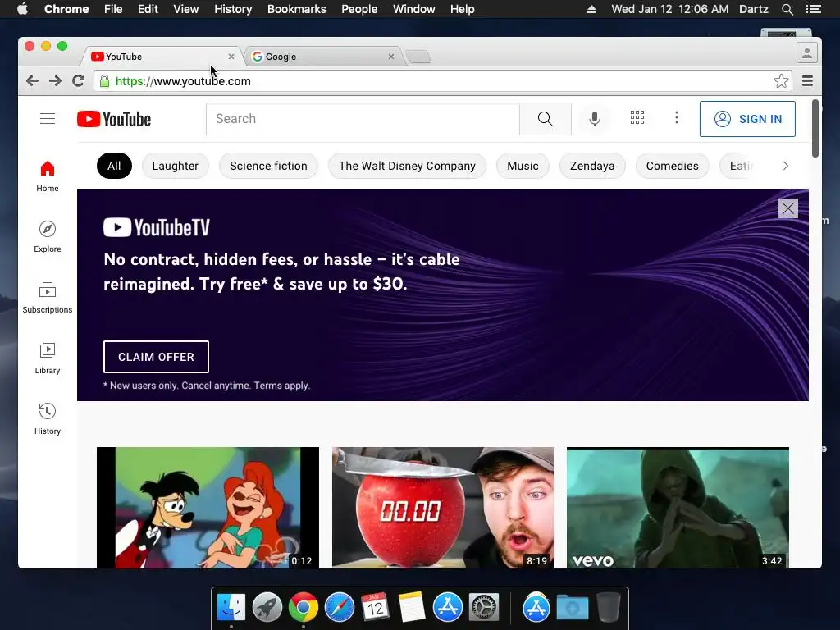Image resolution: width=840 pixels, height=630 pixels.
Task: Click the eject icon in menu bar
Action: coord(592,9)
